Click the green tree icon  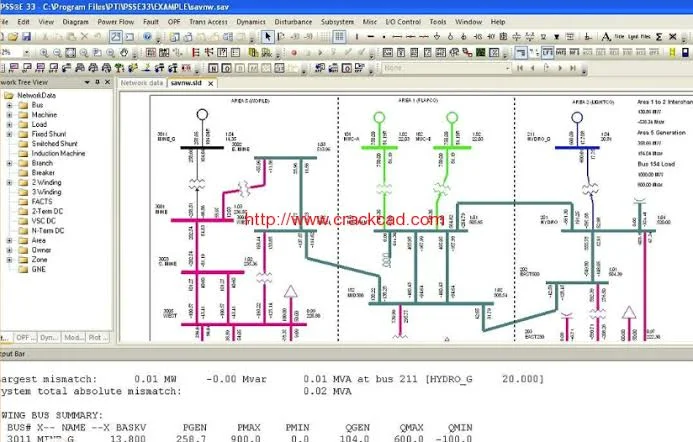119,69
